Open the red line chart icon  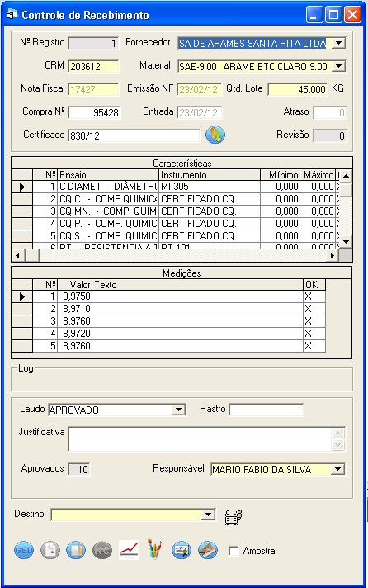tap(129, 550)
